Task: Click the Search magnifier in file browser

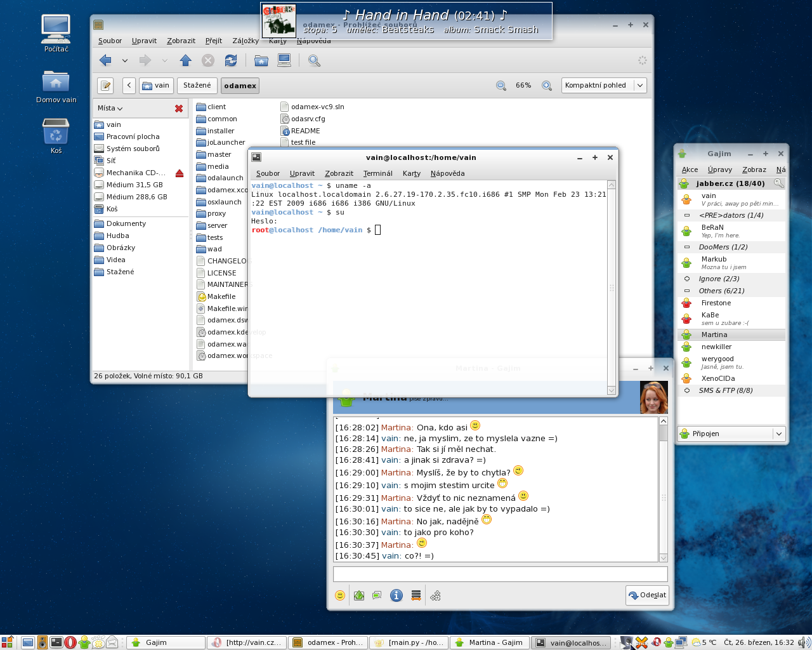Action: coord(314,60)
